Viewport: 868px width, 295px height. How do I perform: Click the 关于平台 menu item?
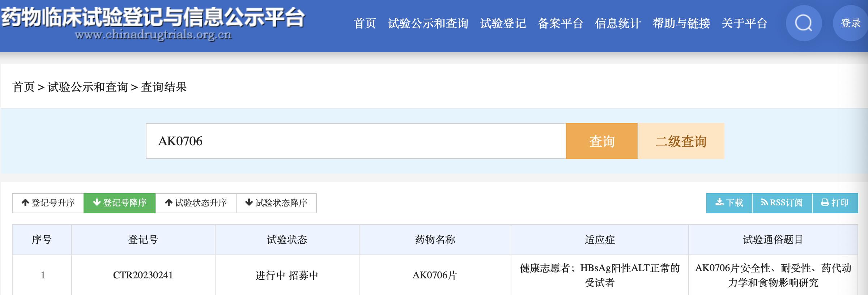[x=744, y=23]
